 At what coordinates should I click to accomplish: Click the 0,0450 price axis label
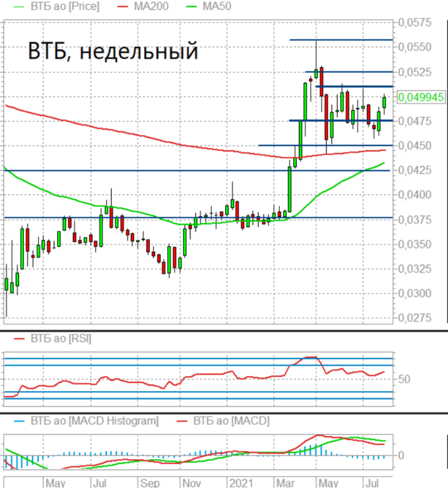[415, 145]
